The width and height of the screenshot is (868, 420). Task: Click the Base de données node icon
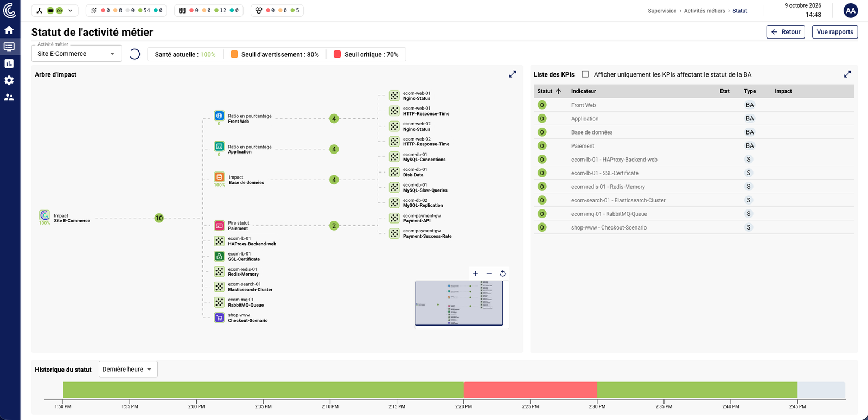(x=219, y=177)
